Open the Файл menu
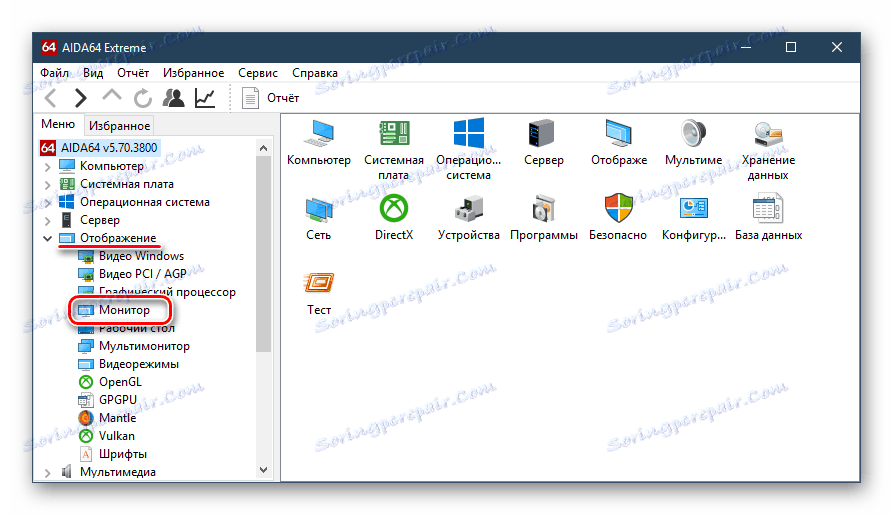 tap(54, 73)
